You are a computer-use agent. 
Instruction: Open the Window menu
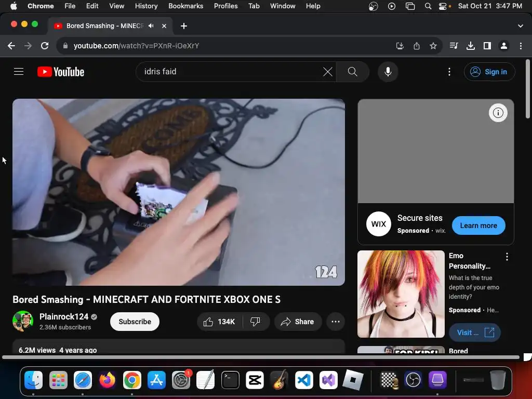283,6
